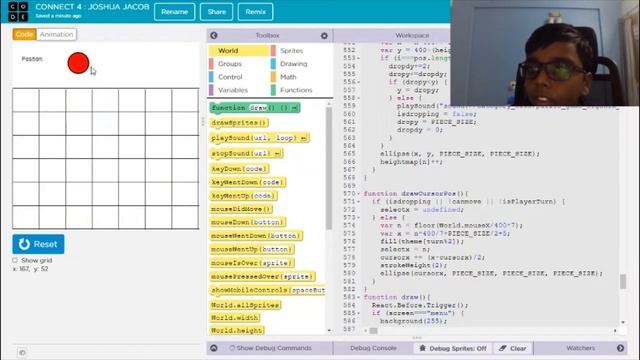The image size is (640, 360).
Task: Collapse code fold at line 583
Action: click(x=358, y=298)
